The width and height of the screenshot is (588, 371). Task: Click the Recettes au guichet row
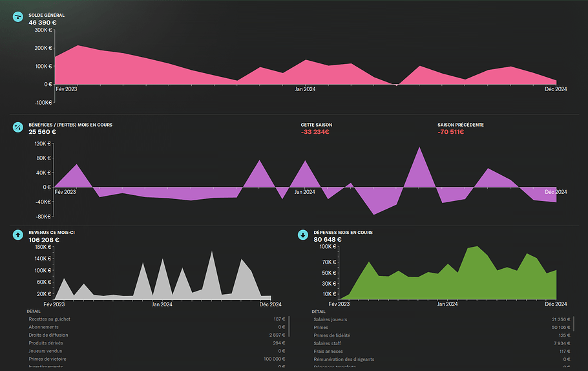pos(157,319)
